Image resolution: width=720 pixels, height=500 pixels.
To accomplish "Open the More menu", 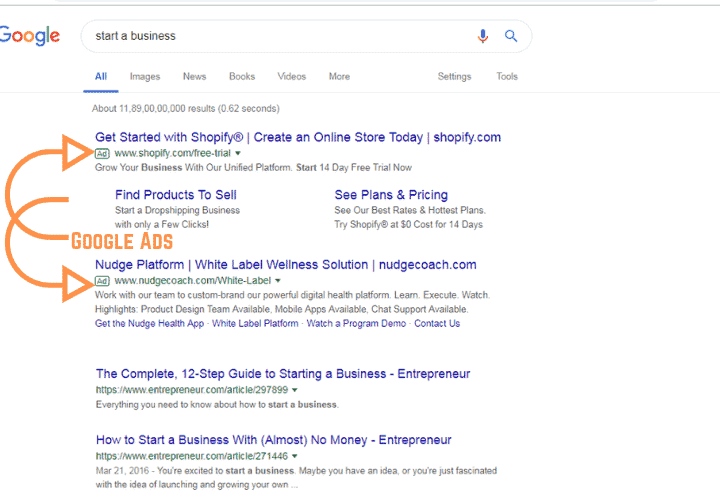I will 339,77.
